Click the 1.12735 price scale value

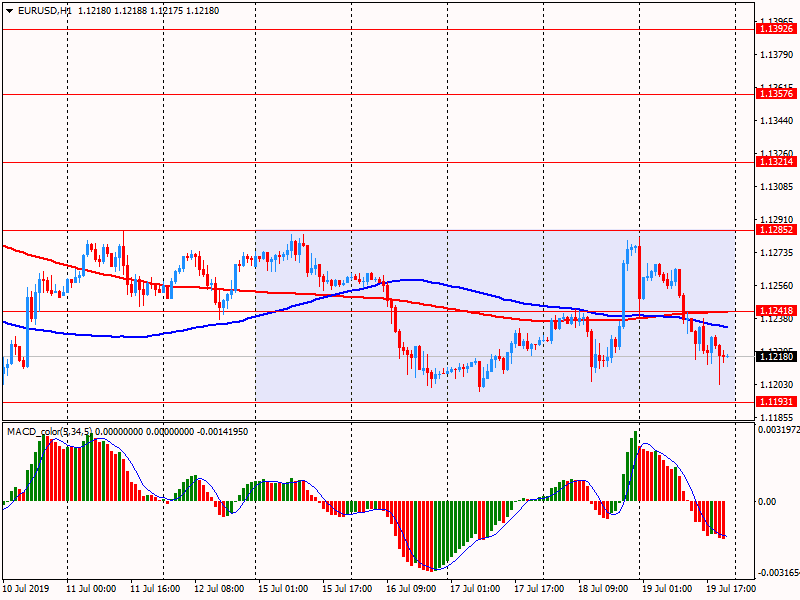(777, 253)
